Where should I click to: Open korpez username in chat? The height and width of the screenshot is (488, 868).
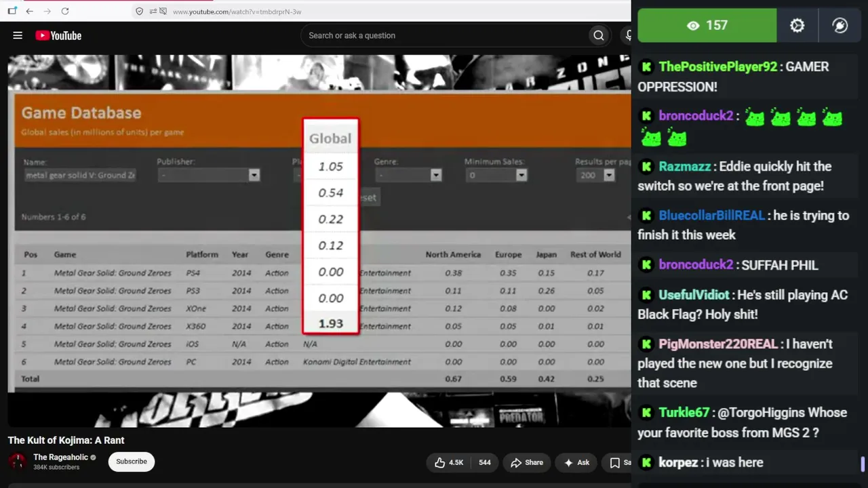pyautogui.click(x=678, y=462)
